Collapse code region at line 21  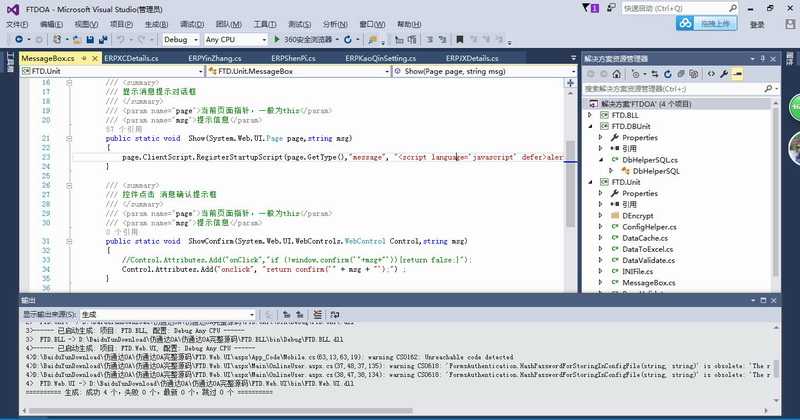(69, 138)
